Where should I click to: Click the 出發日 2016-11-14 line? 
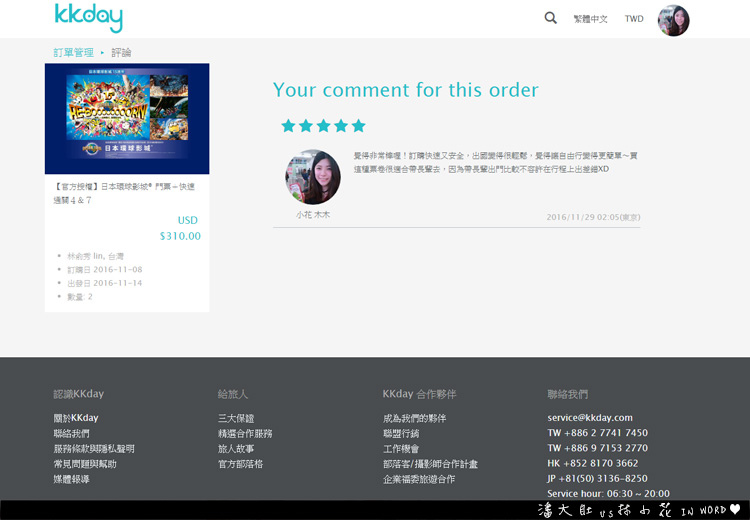click(x=104, y=283)
